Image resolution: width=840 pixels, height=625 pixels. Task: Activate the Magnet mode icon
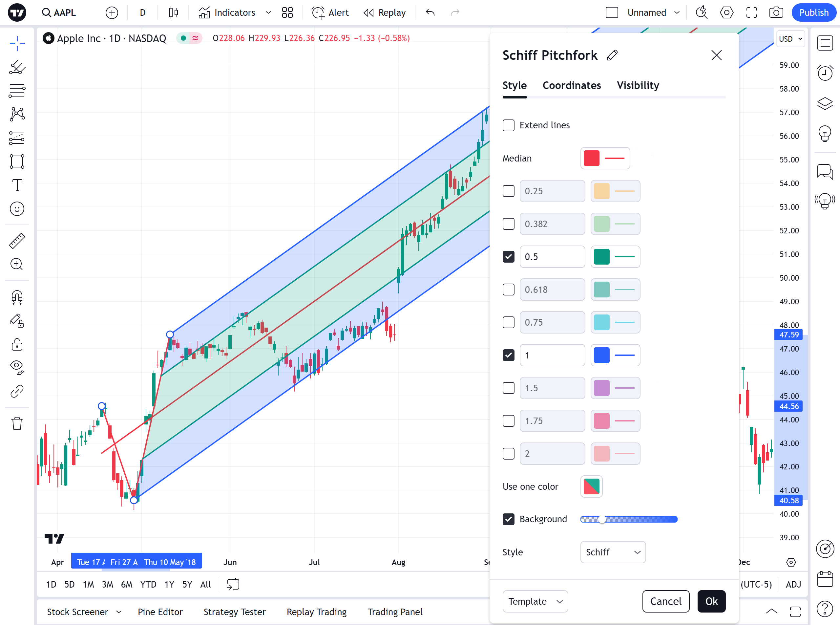point(17,297)
